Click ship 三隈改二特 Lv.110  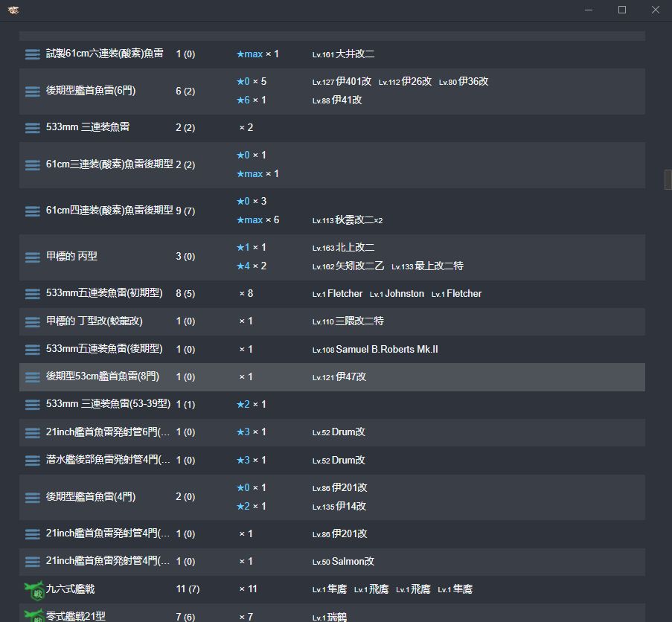pyautogui.click(x=348, y=321)
